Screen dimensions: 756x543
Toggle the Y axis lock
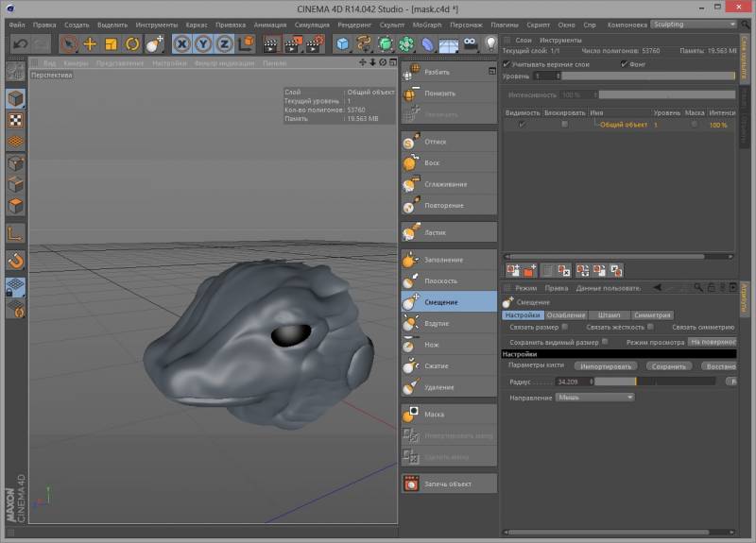[x=203, y=44]
